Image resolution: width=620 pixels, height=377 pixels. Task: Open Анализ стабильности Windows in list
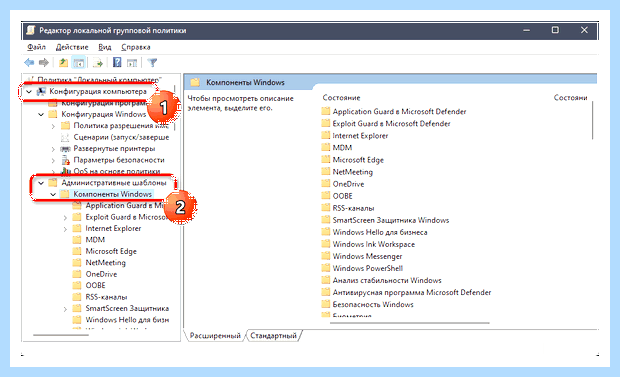[387, 280]
